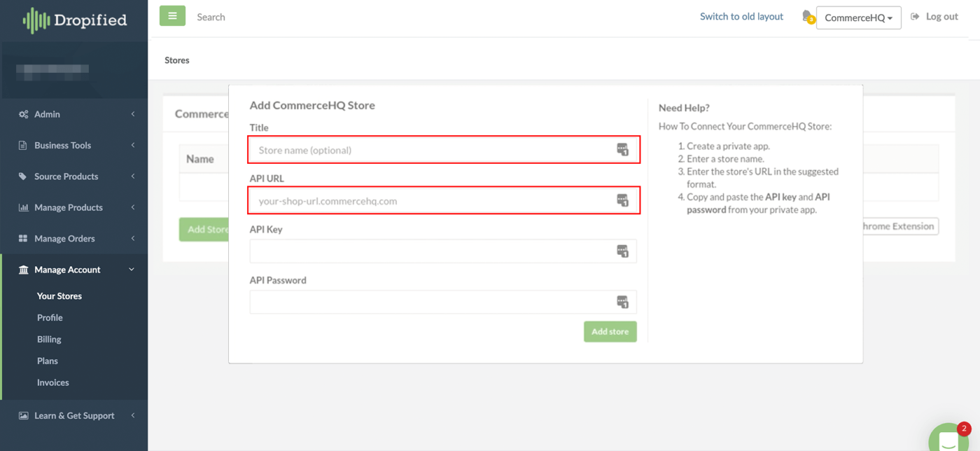This screenshot has width=980, height=451.
Task: Click the Manage Account bank icon
Action: (x=23, y=270)
